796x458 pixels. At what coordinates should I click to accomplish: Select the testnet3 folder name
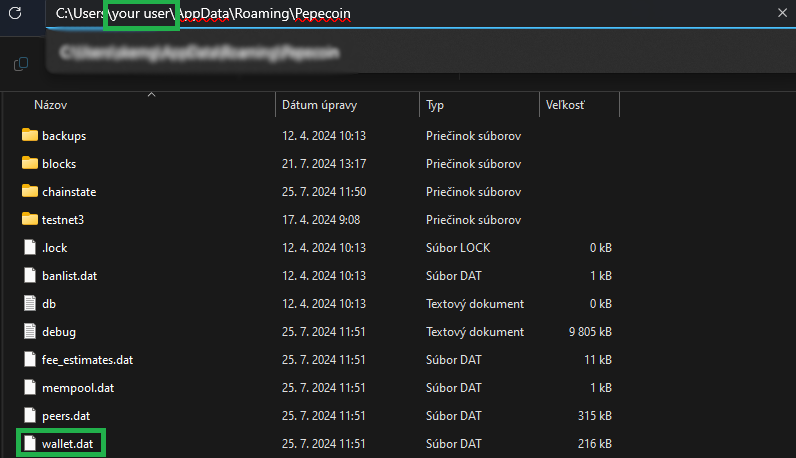click(63, 220)
